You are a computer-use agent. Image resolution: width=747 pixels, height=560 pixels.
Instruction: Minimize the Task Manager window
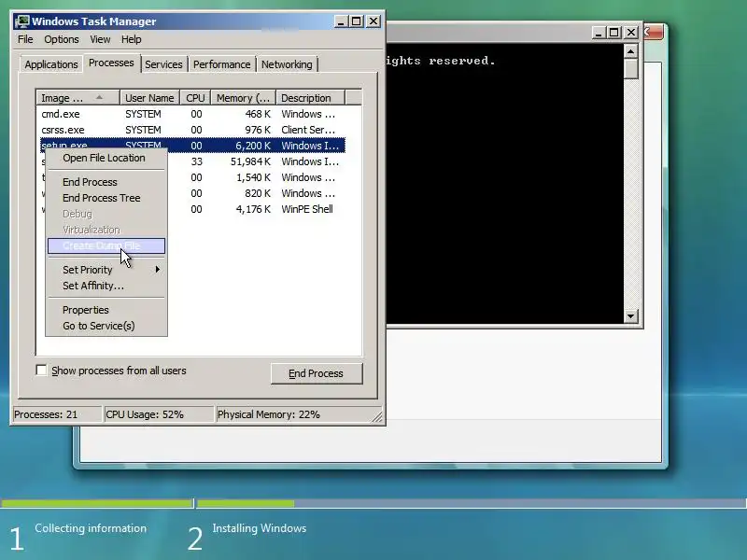[x=341, y=21]
